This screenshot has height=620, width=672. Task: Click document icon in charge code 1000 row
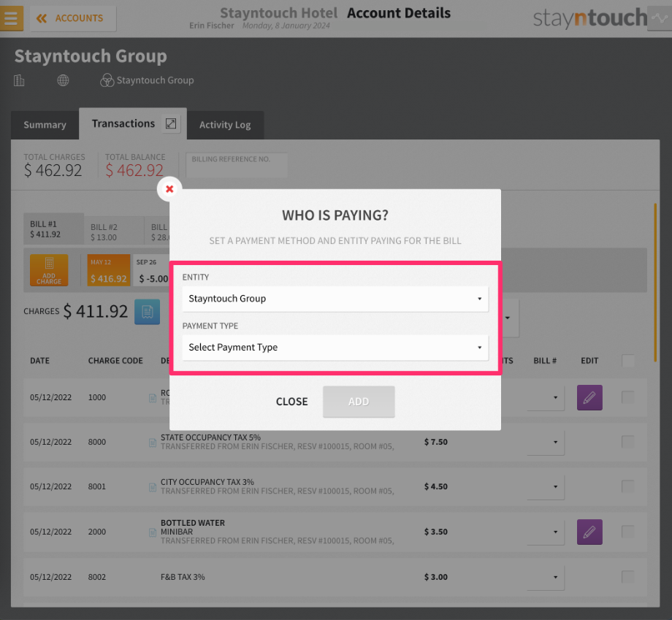[153, 398]
